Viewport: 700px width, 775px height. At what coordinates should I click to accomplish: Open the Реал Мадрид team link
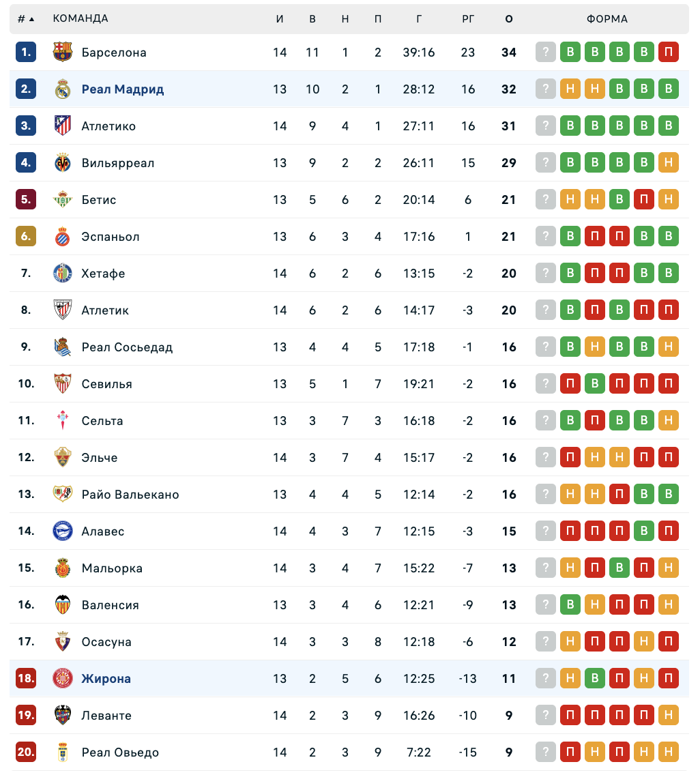pos(123,89)
